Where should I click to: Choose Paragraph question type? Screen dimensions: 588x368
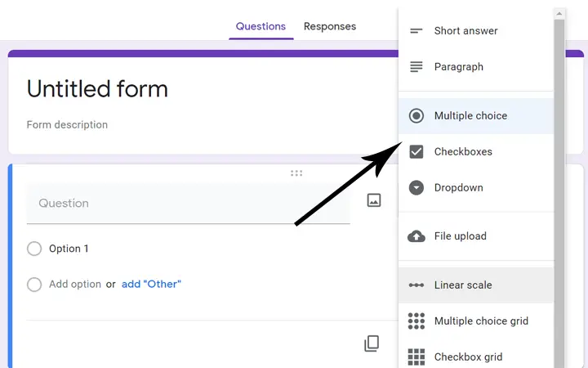pos(476,67)
